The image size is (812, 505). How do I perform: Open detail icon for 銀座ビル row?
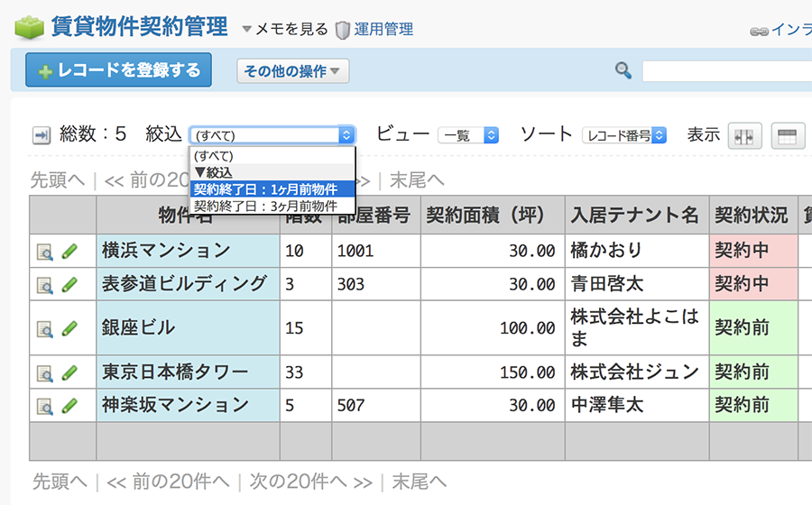[x=44, y=328]
